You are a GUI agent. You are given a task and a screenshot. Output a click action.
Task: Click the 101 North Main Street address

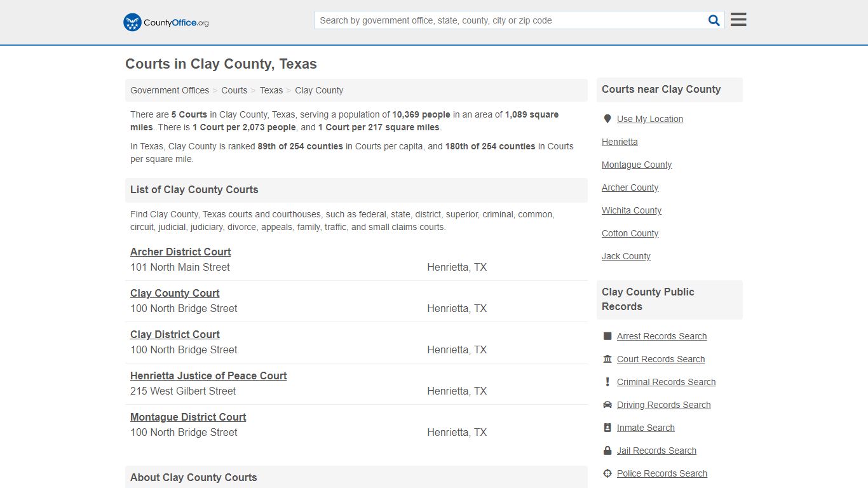click(x=180, y=267)
